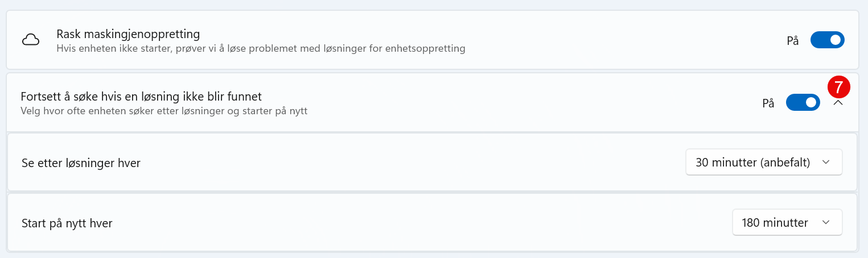Click the Rask maskingjenoppretting heading text
868x258 pixels.
(x=128, y=34)
